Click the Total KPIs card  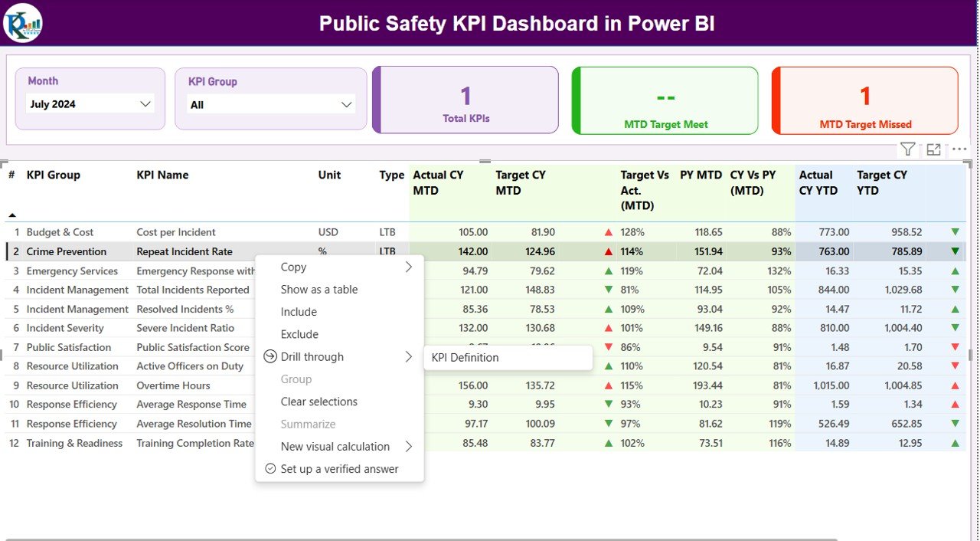click(x=465, y=100)
